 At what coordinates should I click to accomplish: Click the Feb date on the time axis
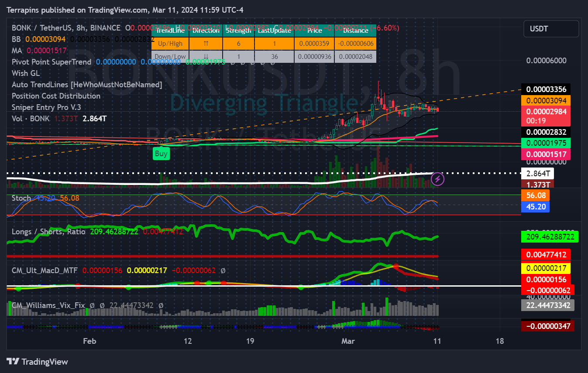click(x=89, y=341)
